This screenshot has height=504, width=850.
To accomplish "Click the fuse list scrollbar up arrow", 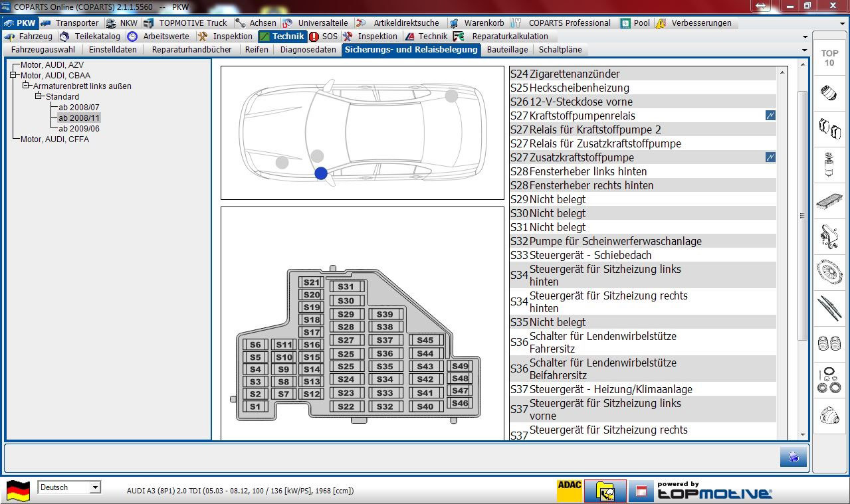I will click(782, 72).
